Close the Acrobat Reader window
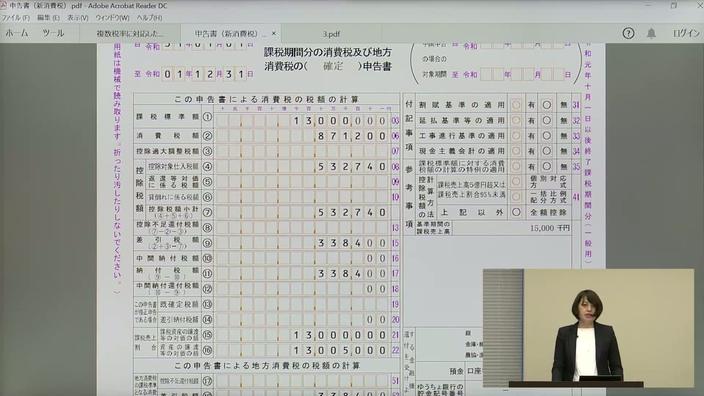Viewport: 704px width, 396px height. click(700, 5)
